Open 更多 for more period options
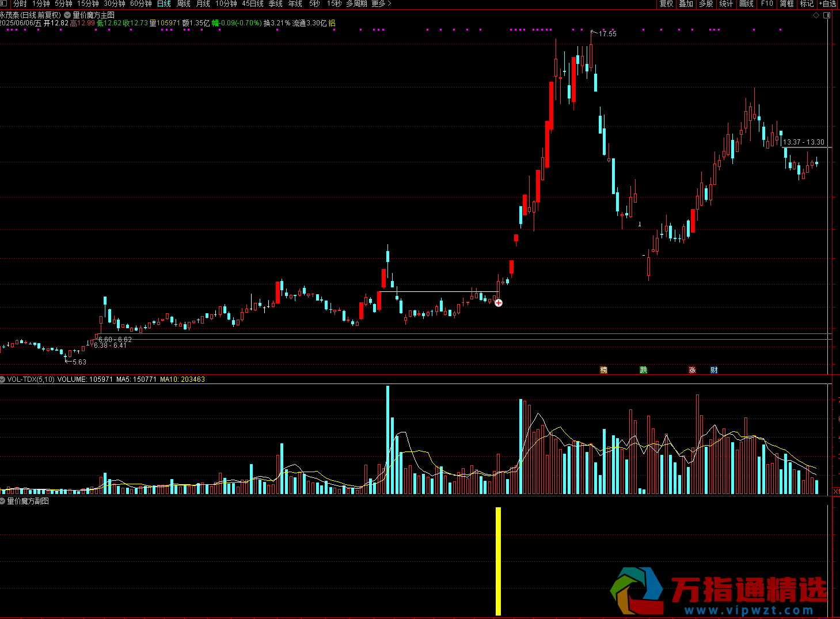This screenshot has height=619, width=840. click(381, 4)
